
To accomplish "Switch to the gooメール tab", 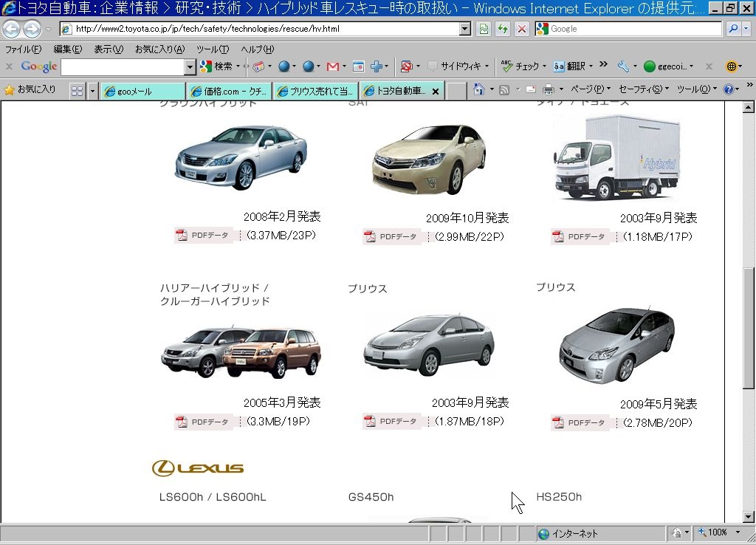I will pos(143,91).
